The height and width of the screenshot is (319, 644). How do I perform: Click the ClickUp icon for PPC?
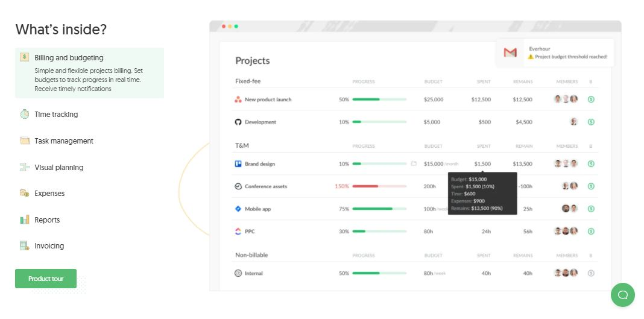tap(238, 232)
